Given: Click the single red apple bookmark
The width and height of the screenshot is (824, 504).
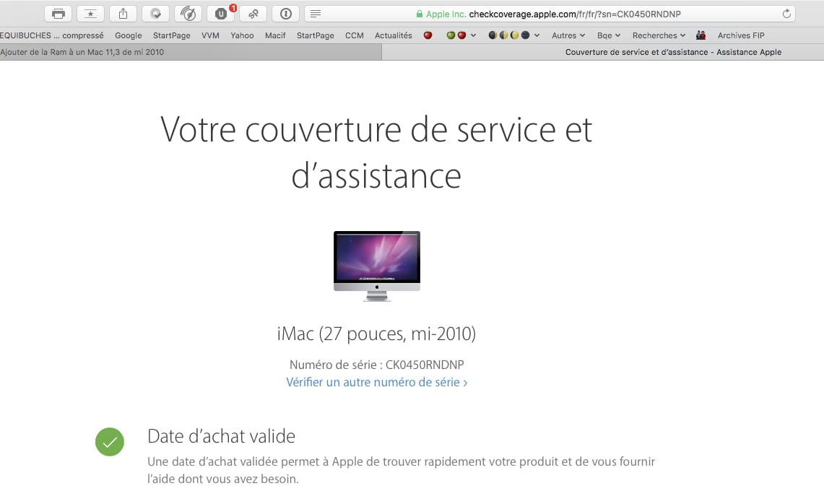Looking at the screenshot, I should tap(428, 35).
